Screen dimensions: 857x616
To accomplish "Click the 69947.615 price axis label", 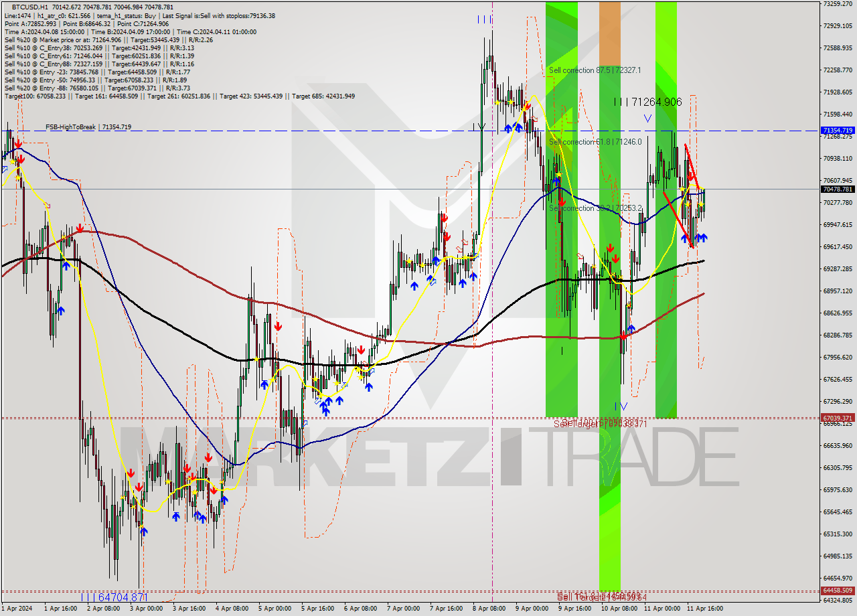I will 838,225.
